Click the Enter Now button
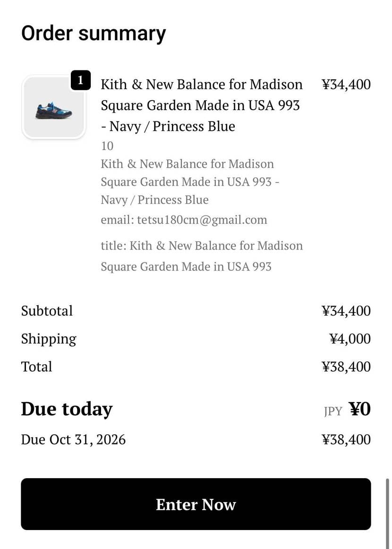 (196, 504)
